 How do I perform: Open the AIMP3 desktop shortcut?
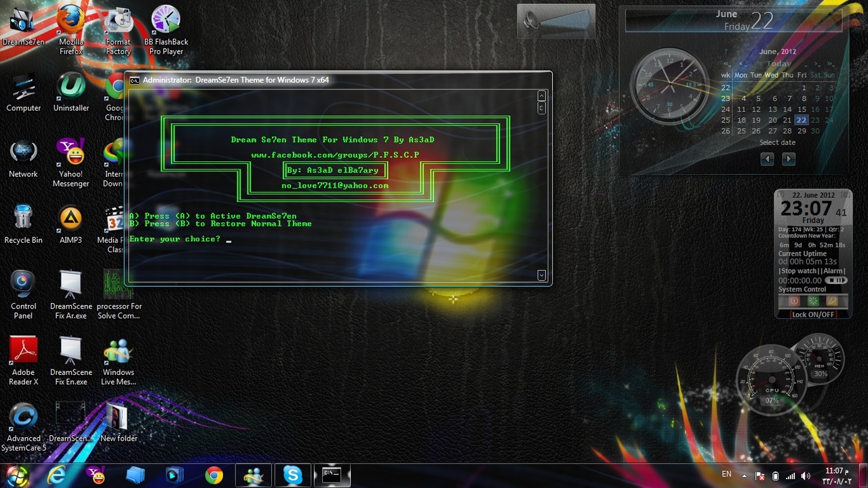(x=71, y=225)
